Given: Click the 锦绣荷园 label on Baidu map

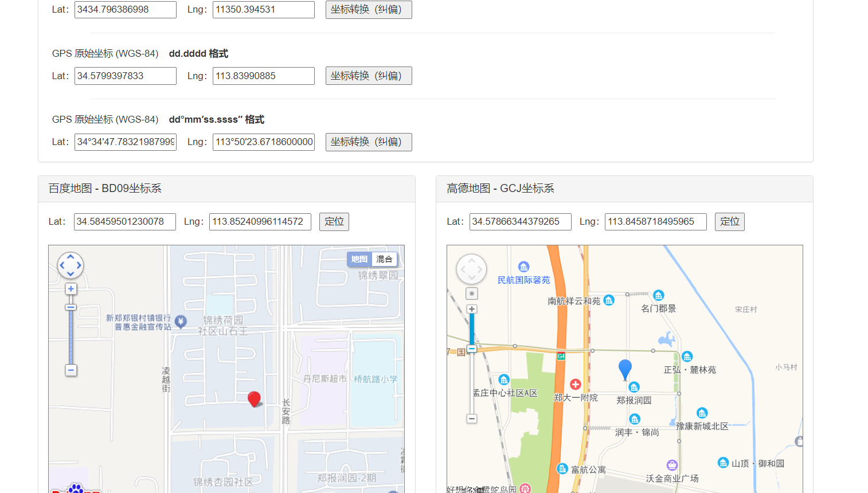Looking at the screenshot, I should tap(223, 320).
